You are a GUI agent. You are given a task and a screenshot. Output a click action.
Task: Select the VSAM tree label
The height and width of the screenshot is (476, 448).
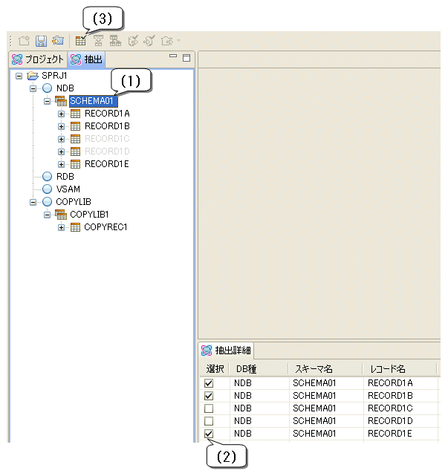(68, 189)
